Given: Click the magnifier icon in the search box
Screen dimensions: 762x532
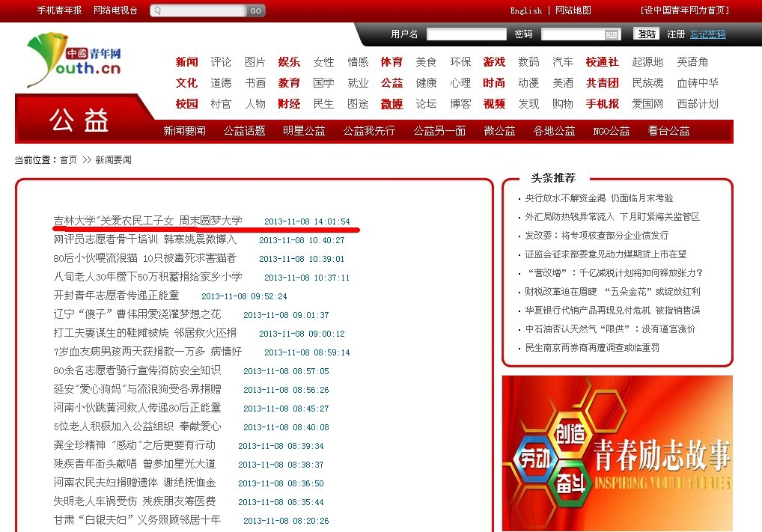Looking at the screenshot, I should 158,10.
